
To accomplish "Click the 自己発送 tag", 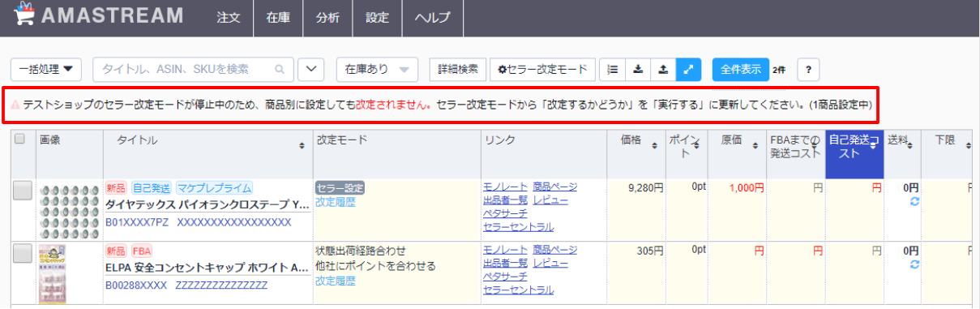I will (151, 187).
